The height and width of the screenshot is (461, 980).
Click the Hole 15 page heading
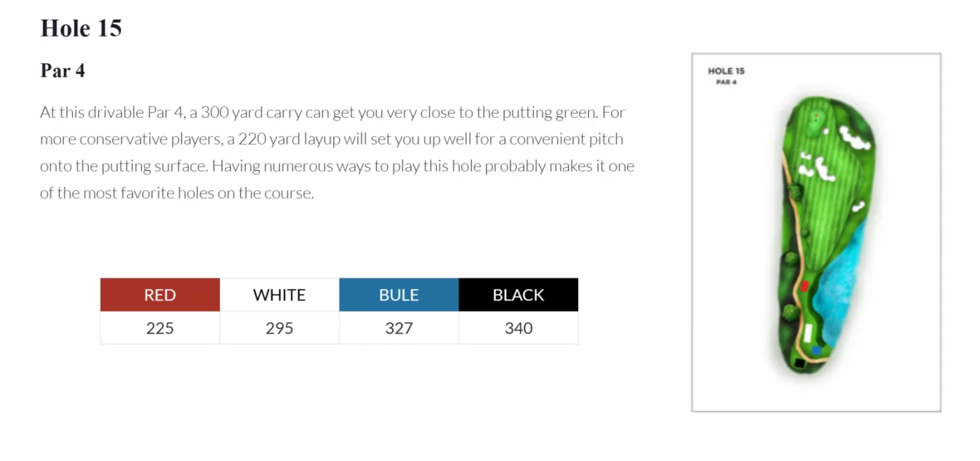point(81,28)
